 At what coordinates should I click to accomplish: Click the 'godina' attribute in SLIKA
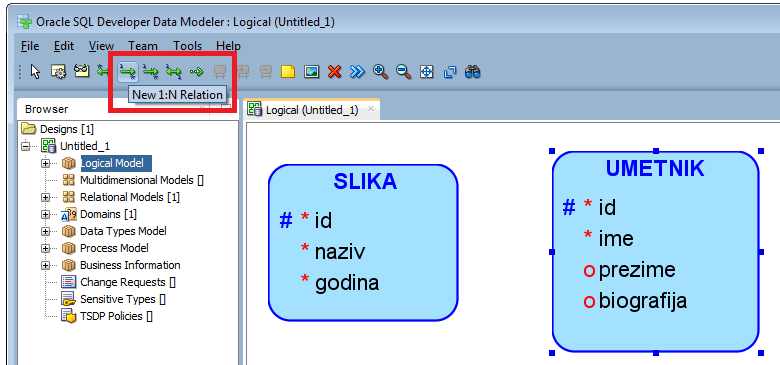point(347,283)
